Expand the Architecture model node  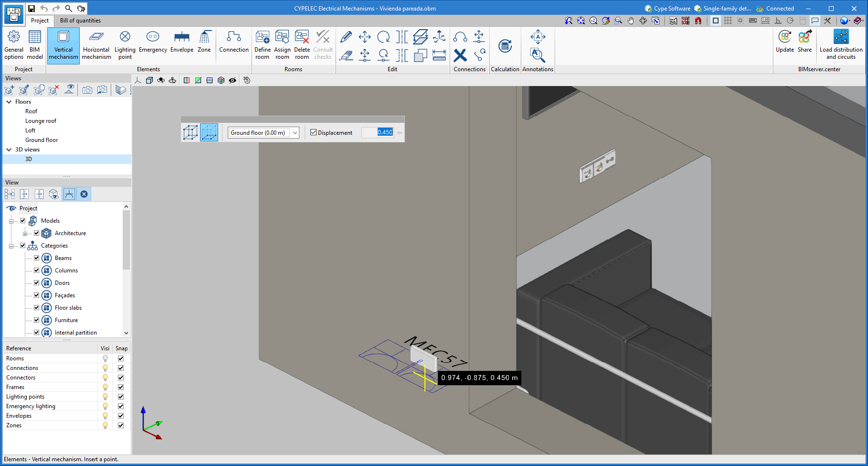tap(25, 233)
